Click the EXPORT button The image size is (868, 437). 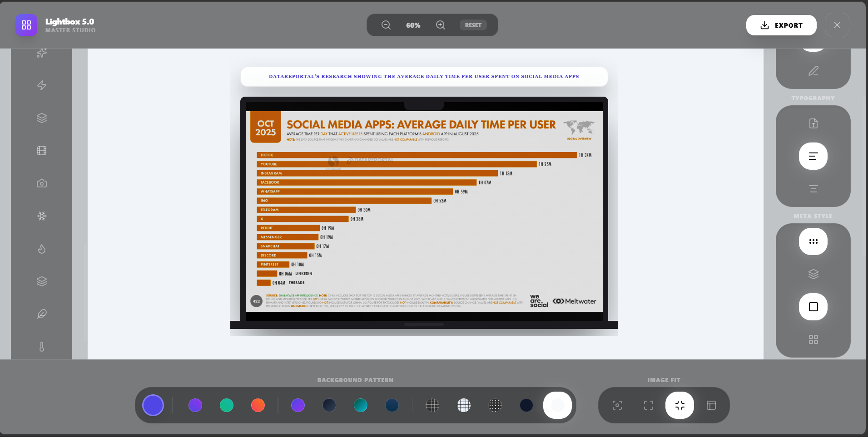781,25
